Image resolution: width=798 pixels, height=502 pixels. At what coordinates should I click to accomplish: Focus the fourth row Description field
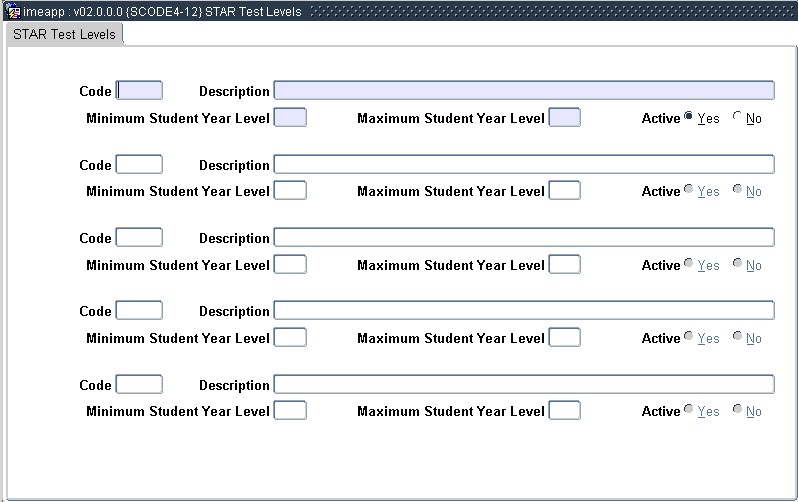point(523,311)
